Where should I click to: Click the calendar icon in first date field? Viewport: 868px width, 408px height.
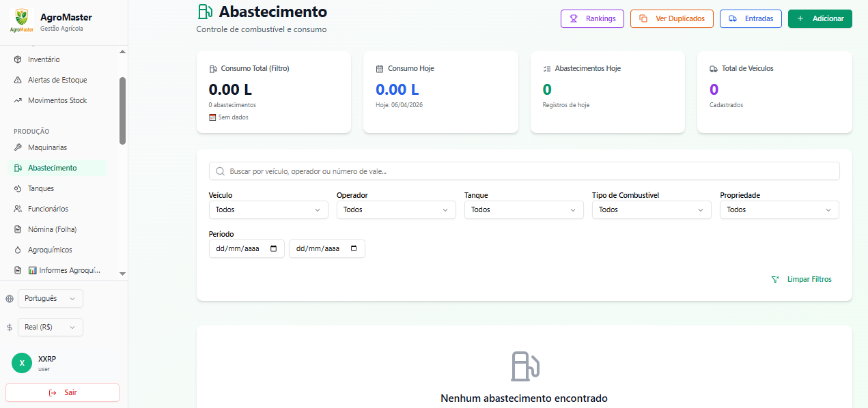point(274,249)
